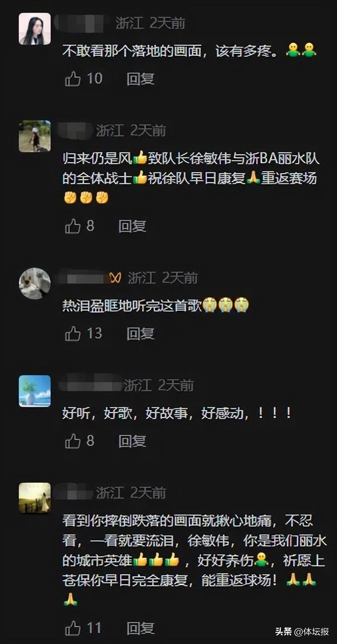
Task: Open the woman portrait avatar of first commenter
Action: point(35,29)
